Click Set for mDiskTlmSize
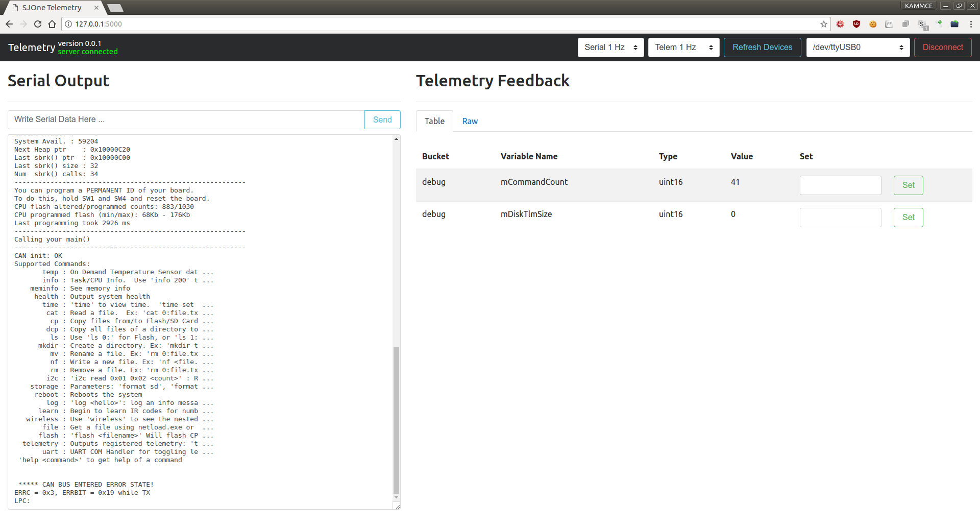This screenshot has height=527, width=980. pos(908,218)
